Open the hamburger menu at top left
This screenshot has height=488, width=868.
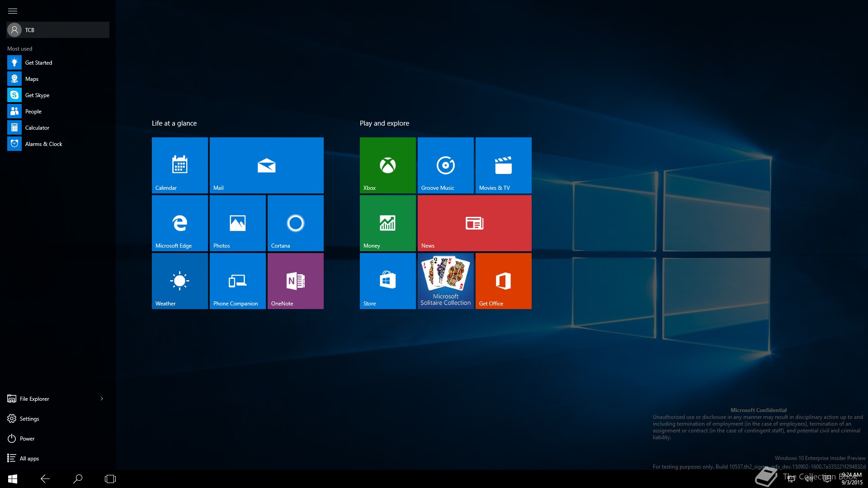pyautogui.click(x=13, y=11)
